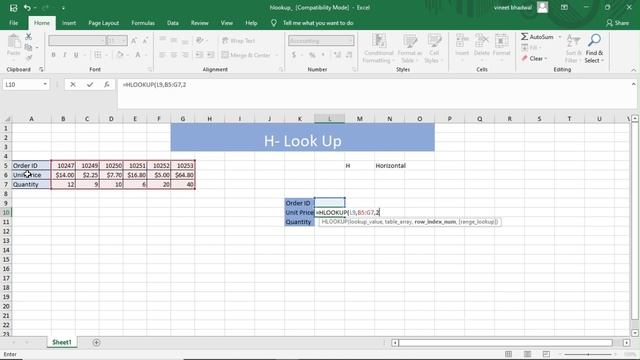Switch to the Data tab
This screenshot has width=640, height=360.
pos(173,23)
